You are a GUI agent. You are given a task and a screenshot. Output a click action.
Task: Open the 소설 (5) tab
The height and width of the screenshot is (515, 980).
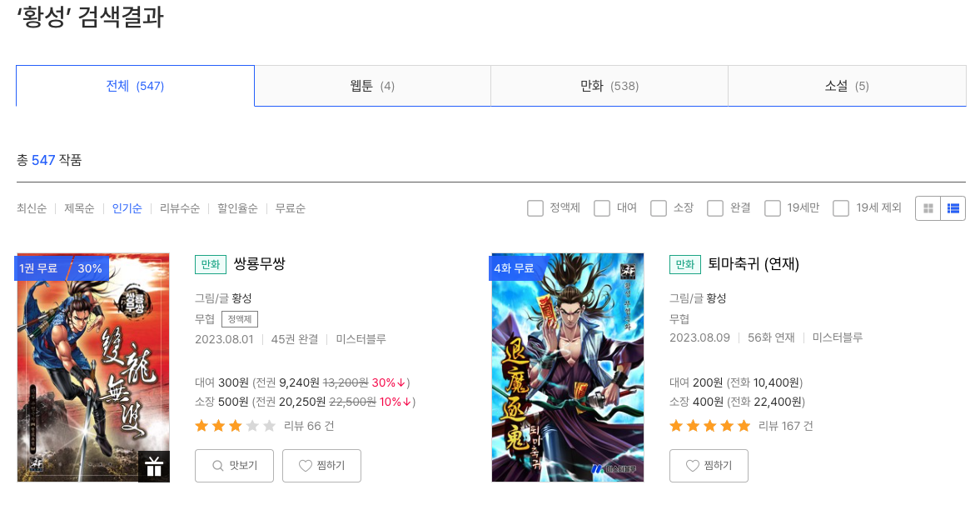coord(847,86)
